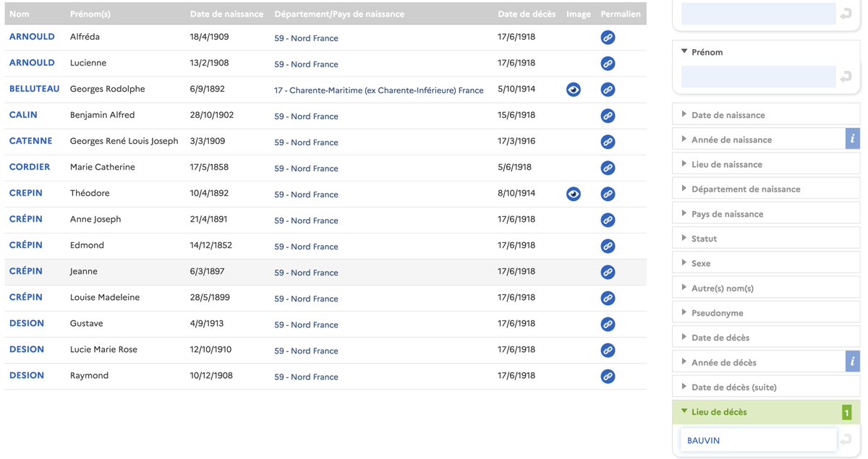Image resolution: width=868 pixels, height=459 pixels.
Task: Open BELLUTEAU record link
Action: click(x=35, y=89)
